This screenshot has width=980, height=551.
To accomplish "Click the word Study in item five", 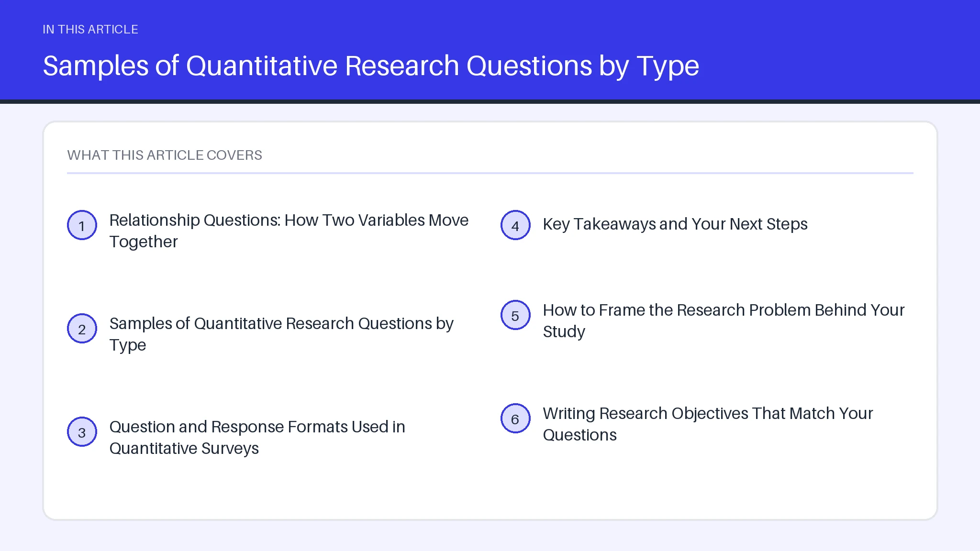I will point(564,332).
